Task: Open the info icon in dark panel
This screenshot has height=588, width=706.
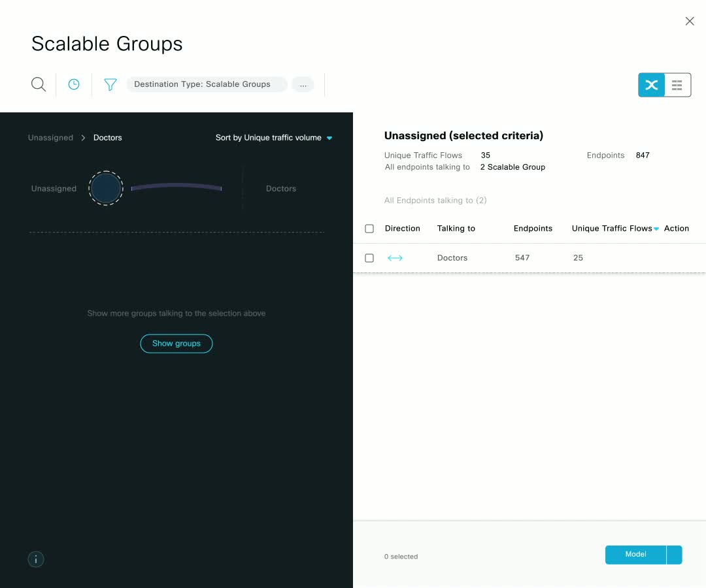Action: 36,559
